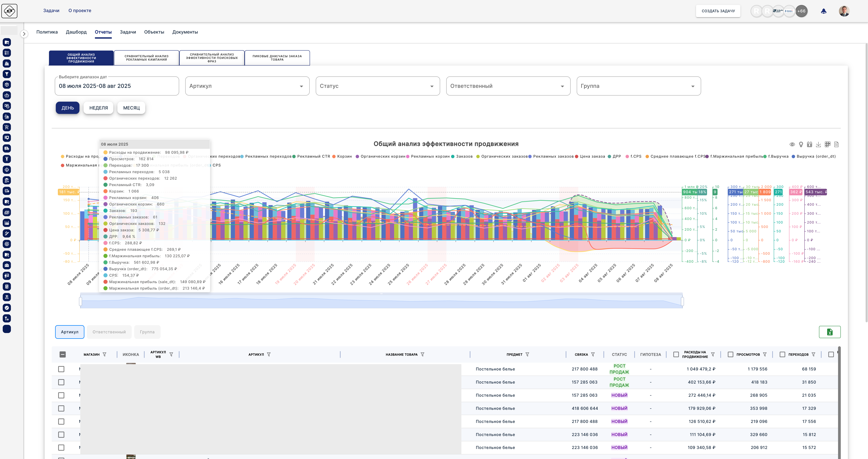Screen dimensions: 868x459
Task: Open the checklist icon in the left sidebar
Action: (7, 53)
